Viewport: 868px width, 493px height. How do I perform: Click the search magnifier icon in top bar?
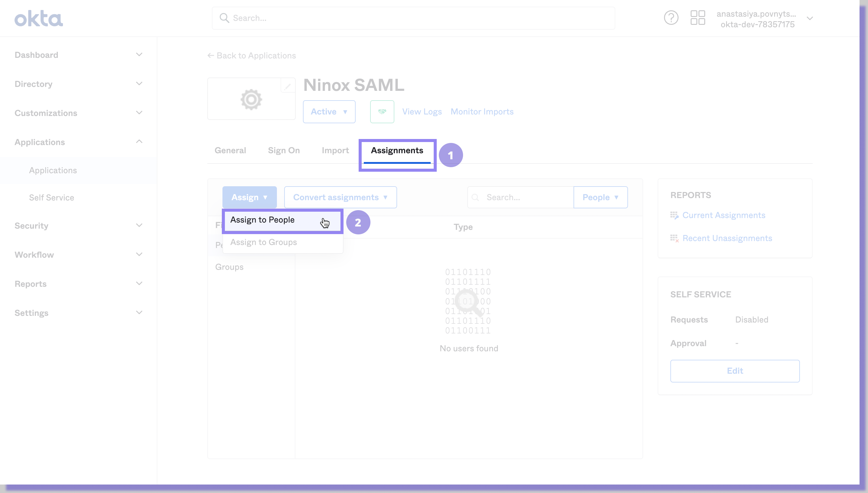224,18
